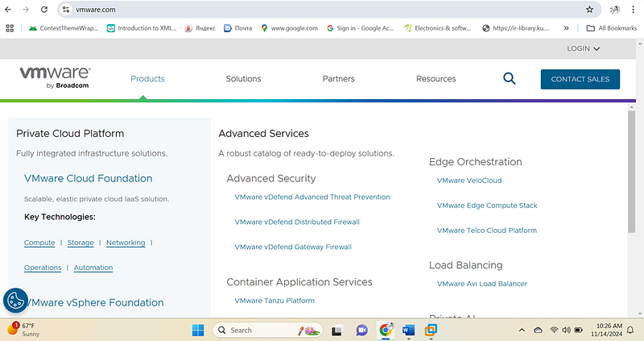Open VMware vSphere Foundation link
Screen dimensions: 644x341
tap(95, 303)
